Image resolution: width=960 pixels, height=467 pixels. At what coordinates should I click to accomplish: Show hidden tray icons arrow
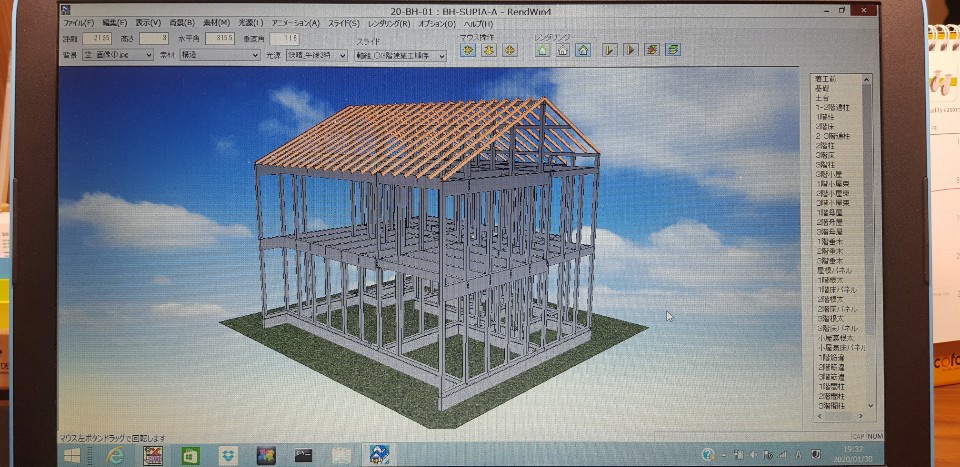tap(724, 455)
